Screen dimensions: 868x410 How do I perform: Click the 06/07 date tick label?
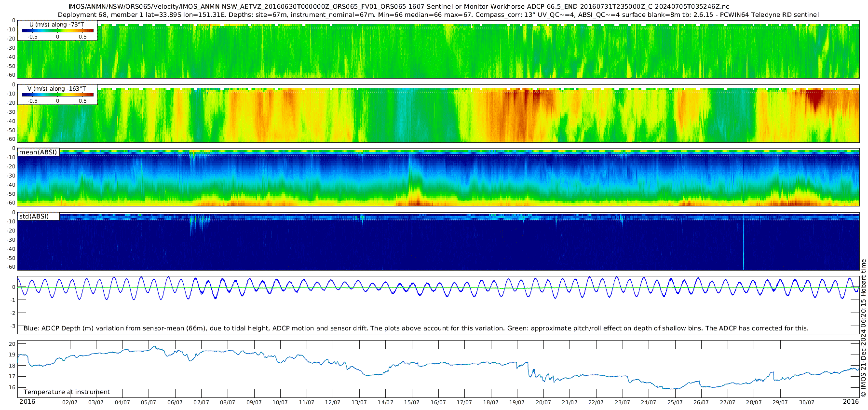pyautogui.click(x=175, y=402)
